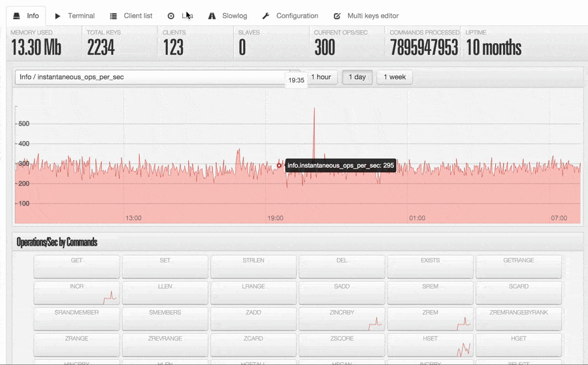The height and width of the screenshot is (365, 588).
Task: Click the 300 current ops/sec value
Action: 325,48
